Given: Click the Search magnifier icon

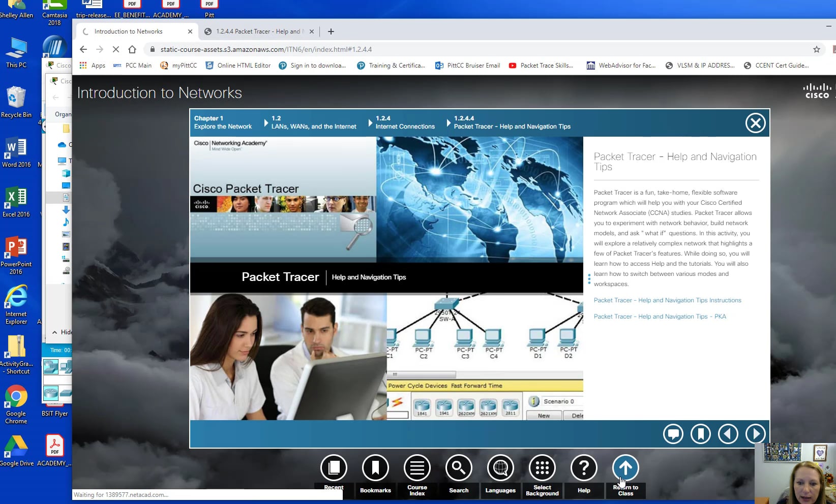Looking at the screenshot, I should pos(459,468).
